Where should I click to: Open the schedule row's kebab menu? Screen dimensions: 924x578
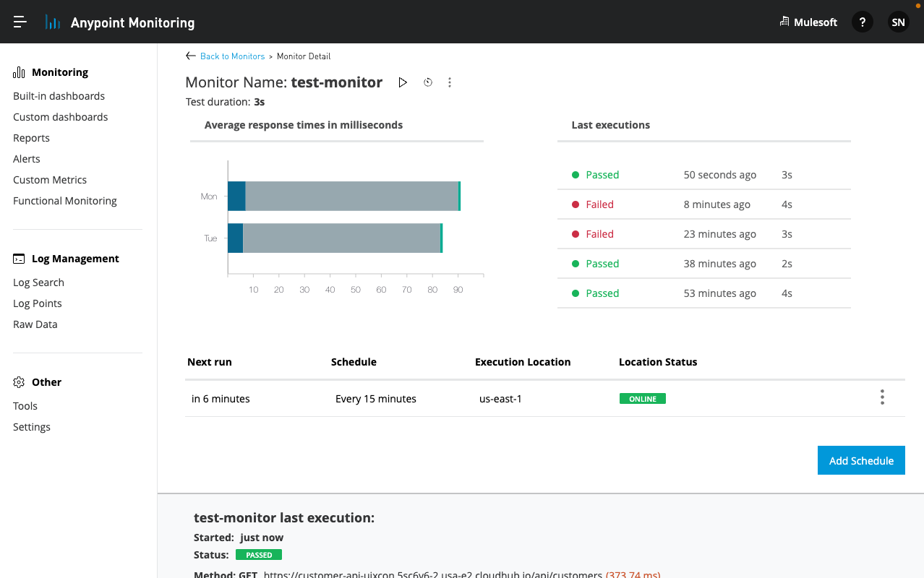882,397
